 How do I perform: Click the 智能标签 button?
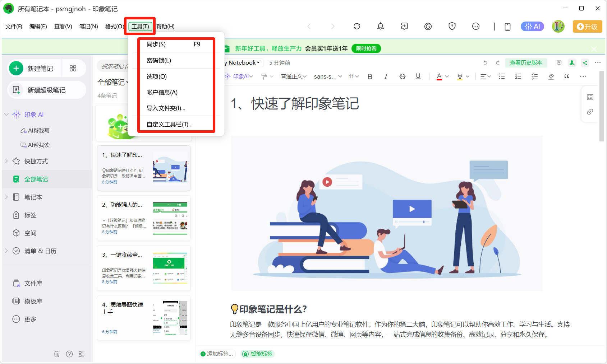(x=258, y=354)
